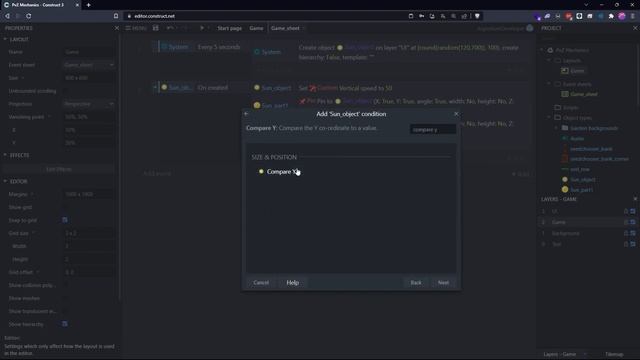640x360 pixels.
Task: Click the Back button in dialog
Action: 416,282
